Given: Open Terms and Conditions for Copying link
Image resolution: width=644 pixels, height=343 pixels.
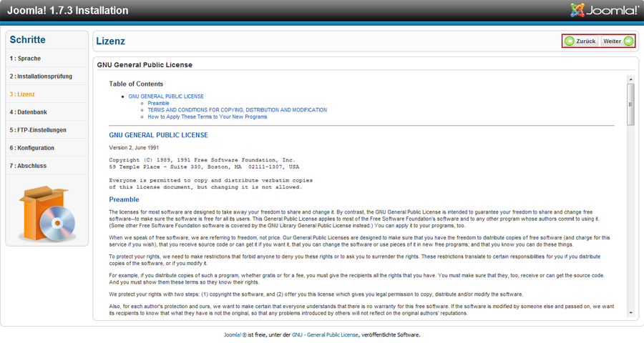Looking at the screenshot, I should click(x=238, y=110).
